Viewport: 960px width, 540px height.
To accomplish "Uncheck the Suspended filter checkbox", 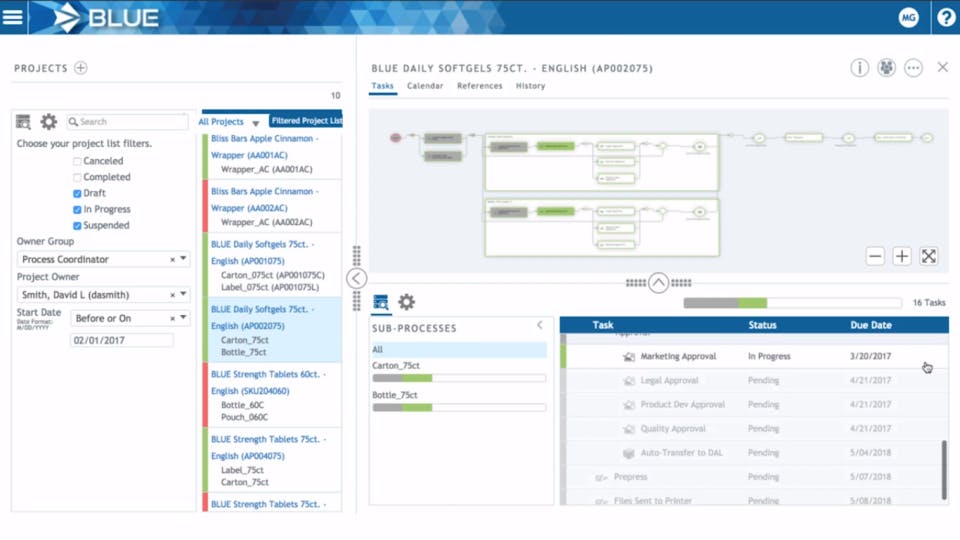I will coord(77,225).
